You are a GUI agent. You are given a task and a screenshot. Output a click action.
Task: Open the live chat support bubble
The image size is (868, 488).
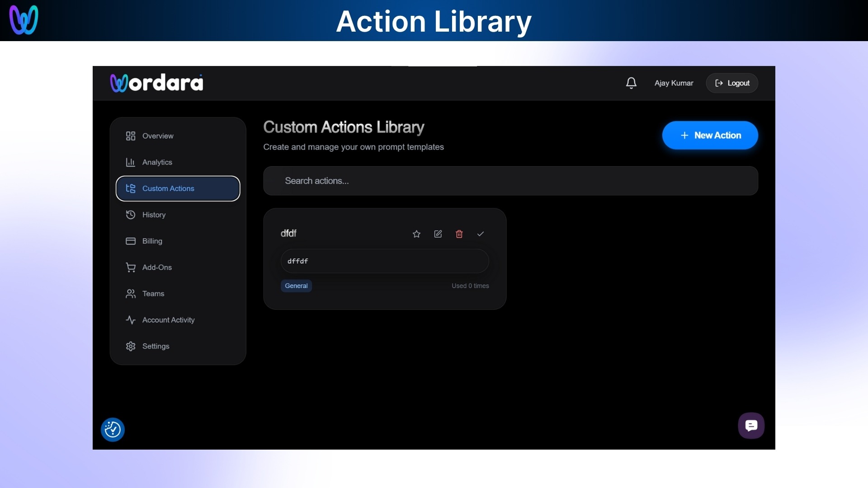(x=751, y=425)
